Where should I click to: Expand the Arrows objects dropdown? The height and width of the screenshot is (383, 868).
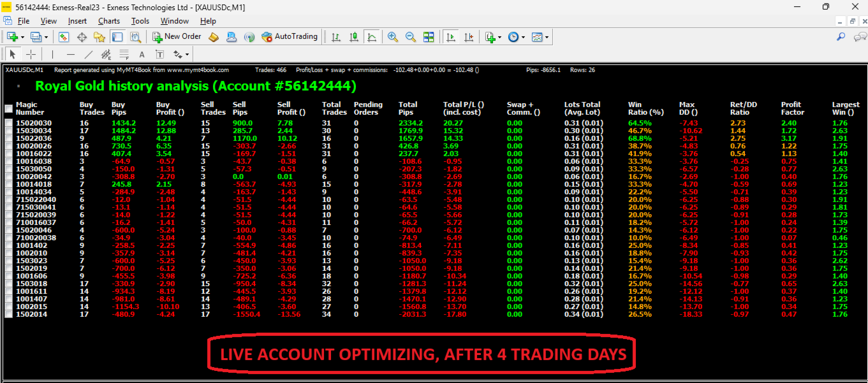point(186,54)
